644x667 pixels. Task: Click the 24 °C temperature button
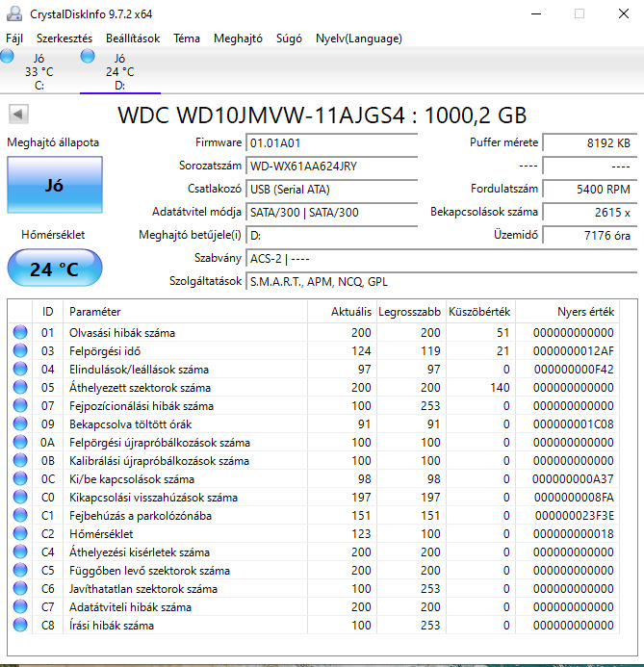tap(55, 268)
